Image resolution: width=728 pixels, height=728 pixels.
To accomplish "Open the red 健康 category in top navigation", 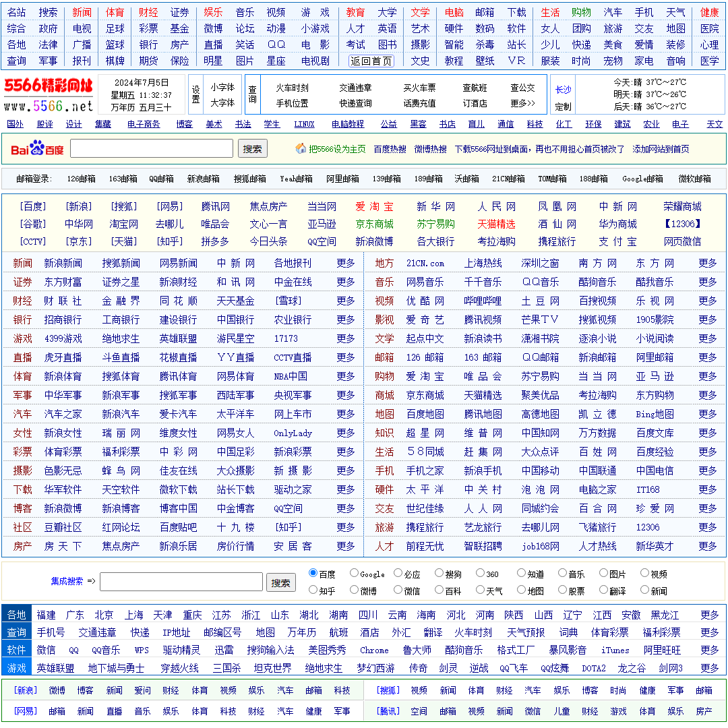I will [709, 13].
